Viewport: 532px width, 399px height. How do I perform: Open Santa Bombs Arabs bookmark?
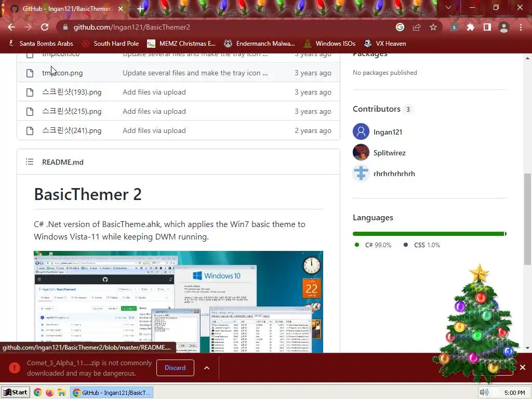tap(41, 44)
